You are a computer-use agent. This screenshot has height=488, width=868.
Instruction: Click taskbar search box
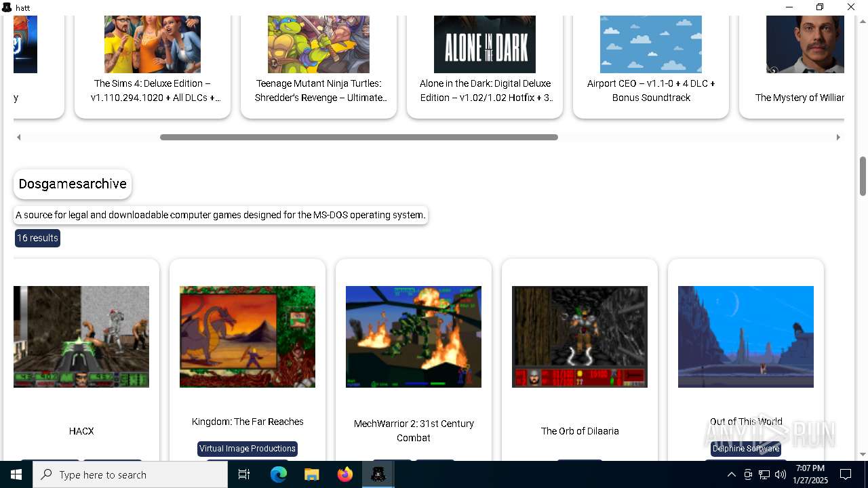130,474
